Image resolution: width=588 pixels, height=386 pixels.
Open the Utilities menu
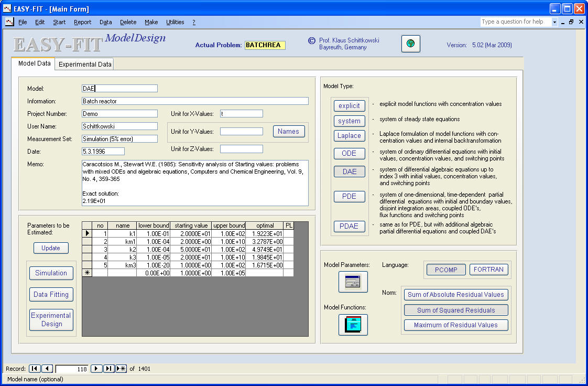point(175,22)
